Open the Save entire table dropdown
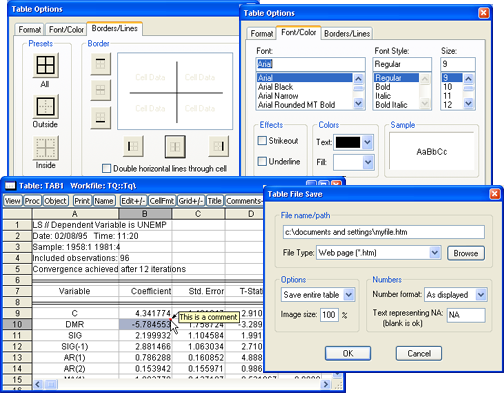 coord(349,295)
